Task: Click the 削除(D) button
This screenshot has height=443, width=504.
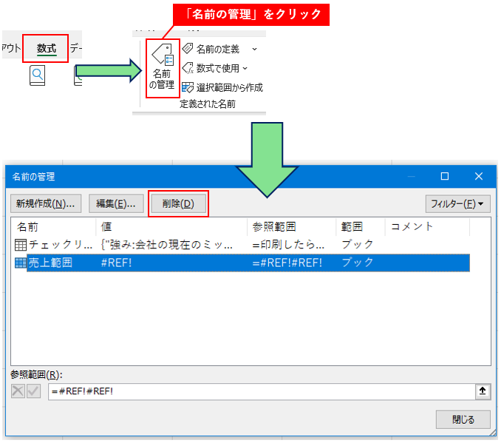Action: point(178,203)
